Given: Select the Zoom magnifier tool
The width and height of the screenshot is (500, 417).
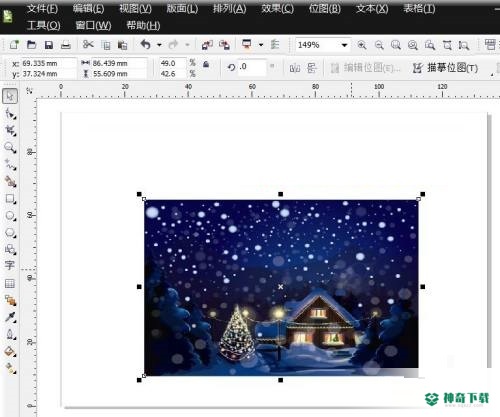Looking at the screenshot, I should click(10, 147).
